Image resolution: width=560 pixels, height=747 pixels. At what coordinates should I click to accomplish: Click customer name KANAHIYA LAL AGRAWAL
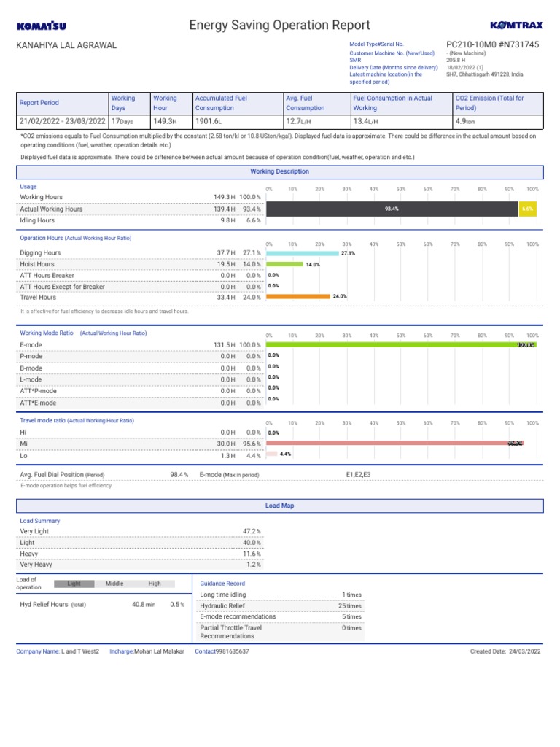[x=66, y=45]
